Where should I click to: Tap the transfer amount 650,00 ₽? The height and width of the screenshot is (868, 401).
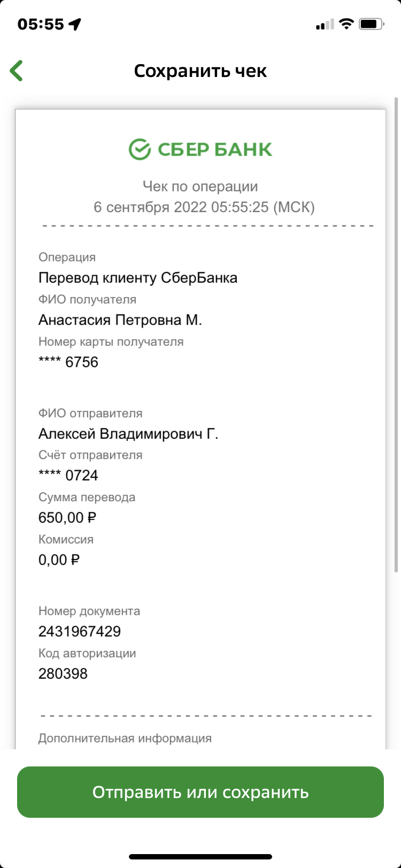pos(67,517)
